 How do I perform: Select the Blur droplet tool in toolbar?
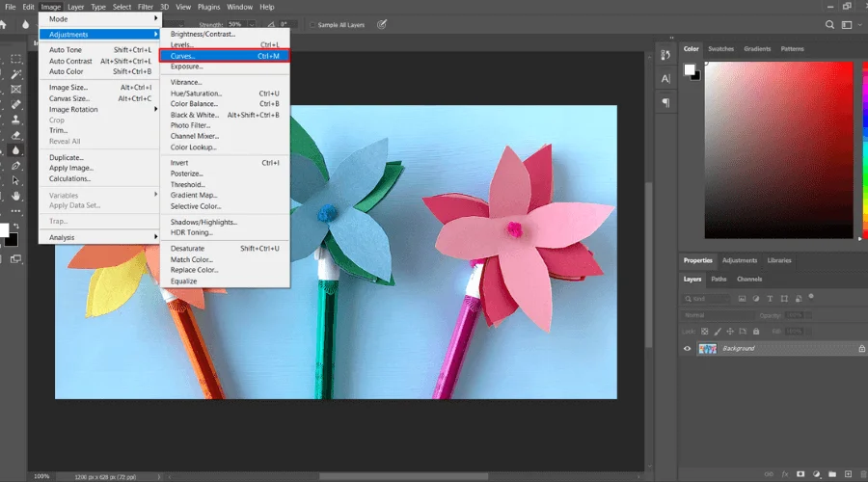point(16,150)
